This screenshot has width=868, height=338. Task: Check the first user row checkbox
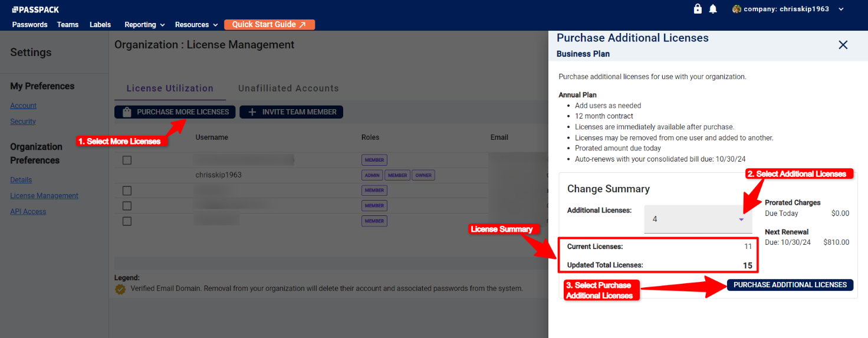tap(127, 160)
